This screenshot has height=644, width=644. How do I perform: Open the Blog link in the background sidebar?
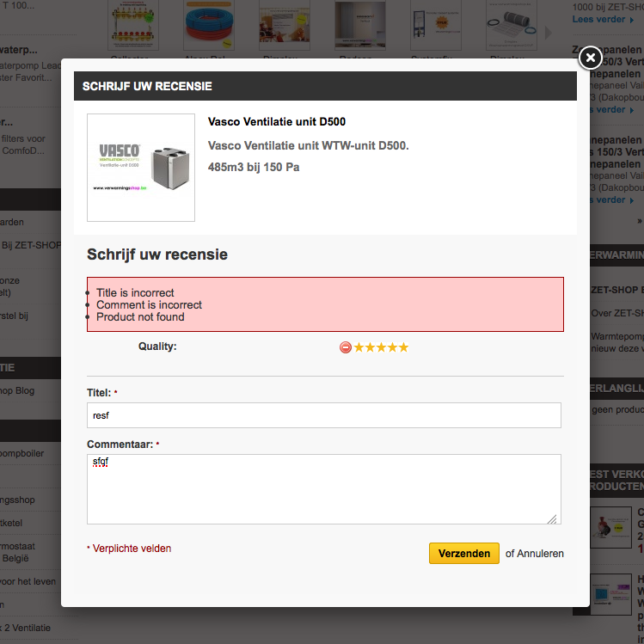click(x=17, y=390)
